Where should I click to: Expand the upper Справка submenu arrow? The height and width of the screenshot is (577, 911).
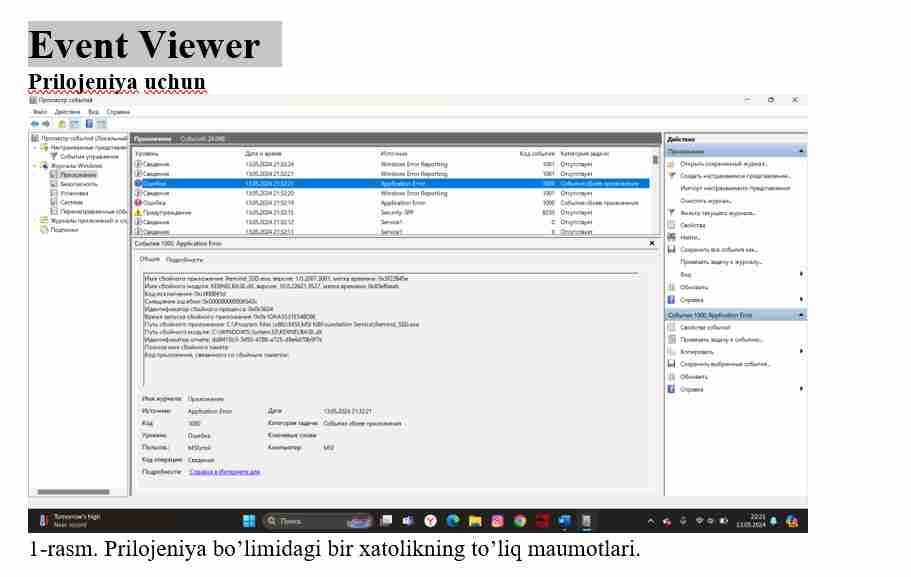coord(801,300)
